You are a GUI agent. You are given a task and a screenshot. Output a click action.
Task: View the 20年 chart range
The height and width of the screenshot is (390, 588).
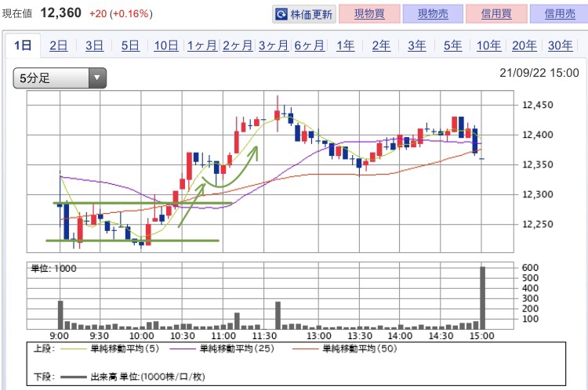click(524, 45)
